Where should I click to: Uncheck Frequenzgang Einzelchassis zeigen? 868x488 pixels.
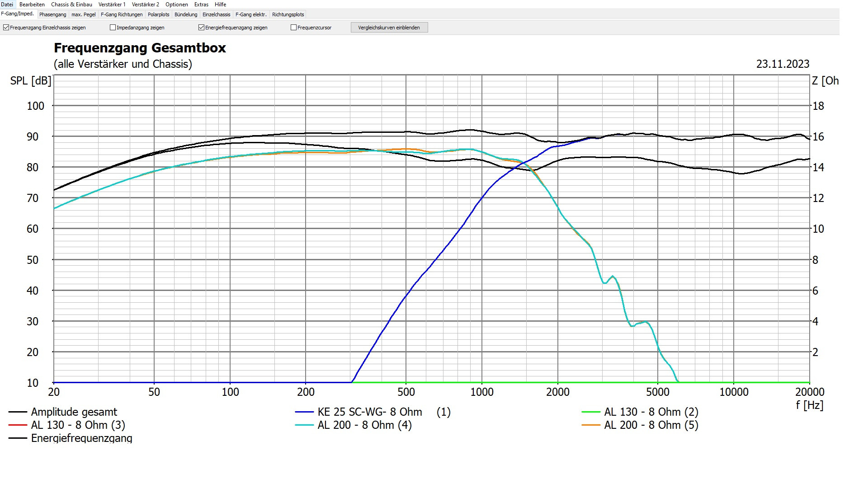6,28
